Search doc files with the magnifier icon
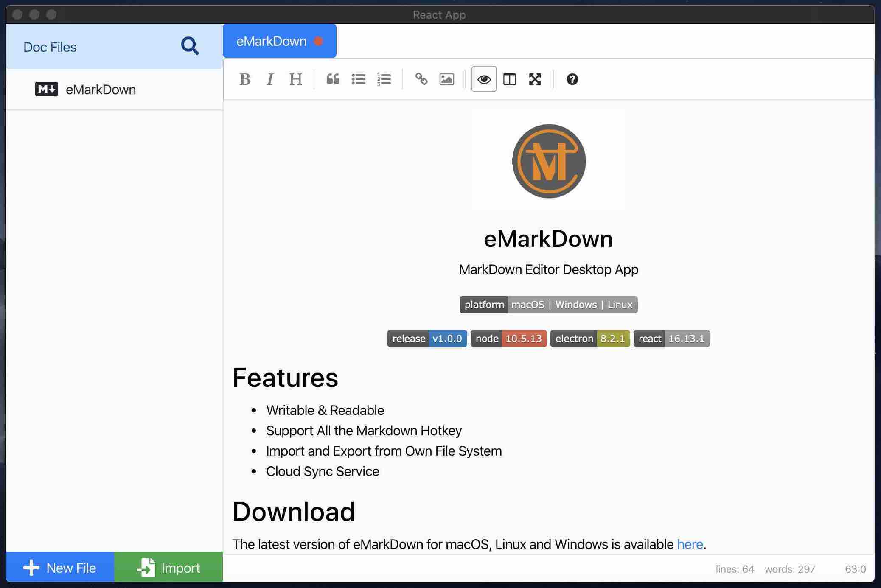881x588 pixels. [190, 46]
